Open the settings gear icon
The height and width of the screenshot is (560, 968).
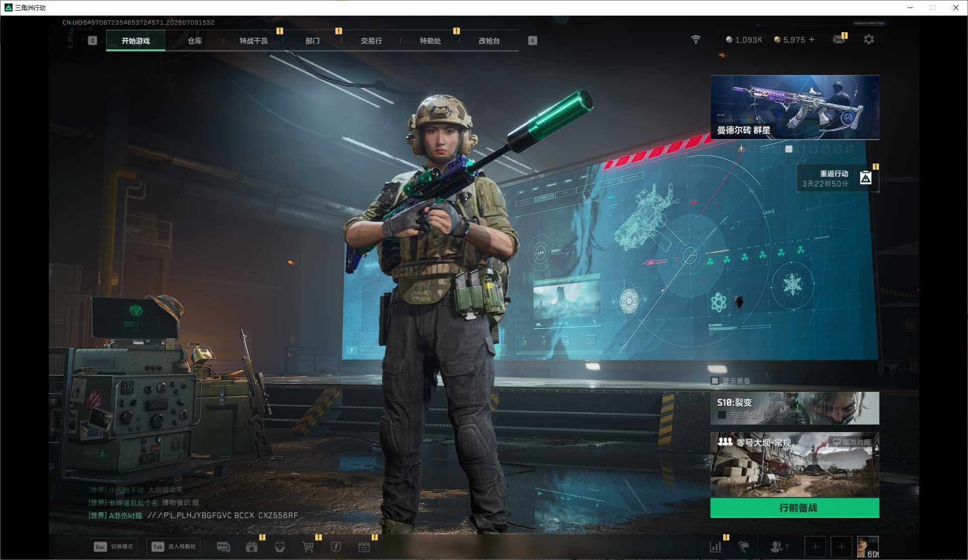tap(869, 39)
